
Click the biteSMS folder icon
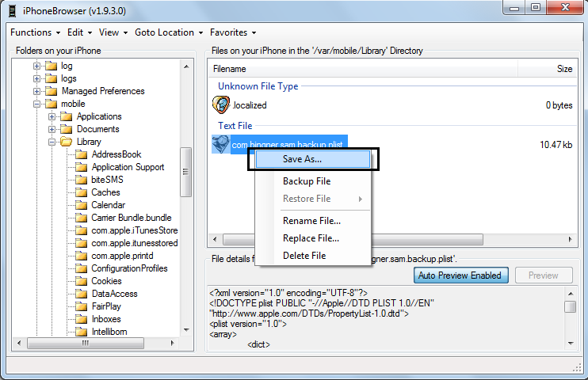tap(81, 180)
